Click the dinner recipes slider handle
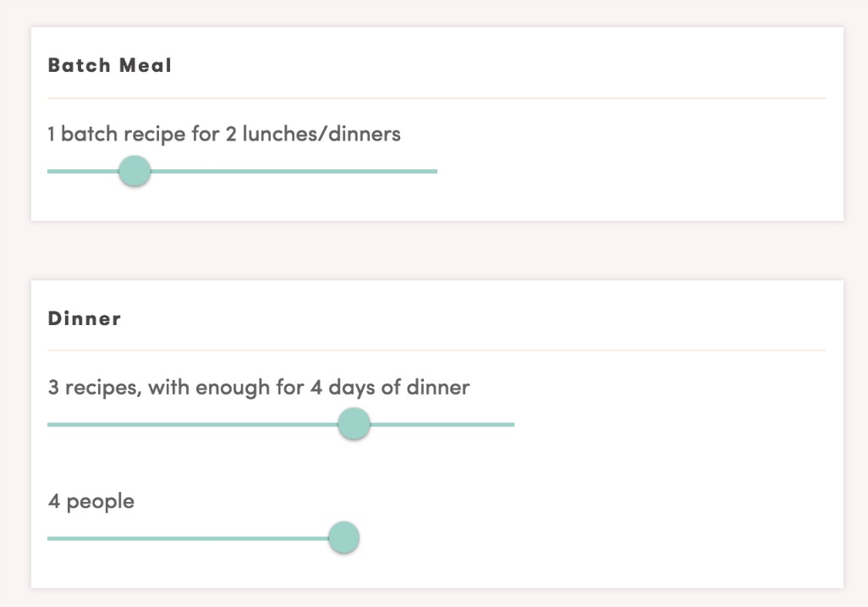Screen dimensions: 868x607 (x=354, y=424)
